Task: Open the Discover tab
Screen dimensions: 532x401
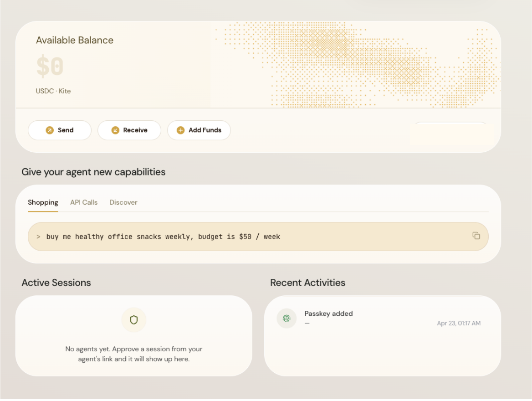Action: pyautogui.click(x=123, y=202)
